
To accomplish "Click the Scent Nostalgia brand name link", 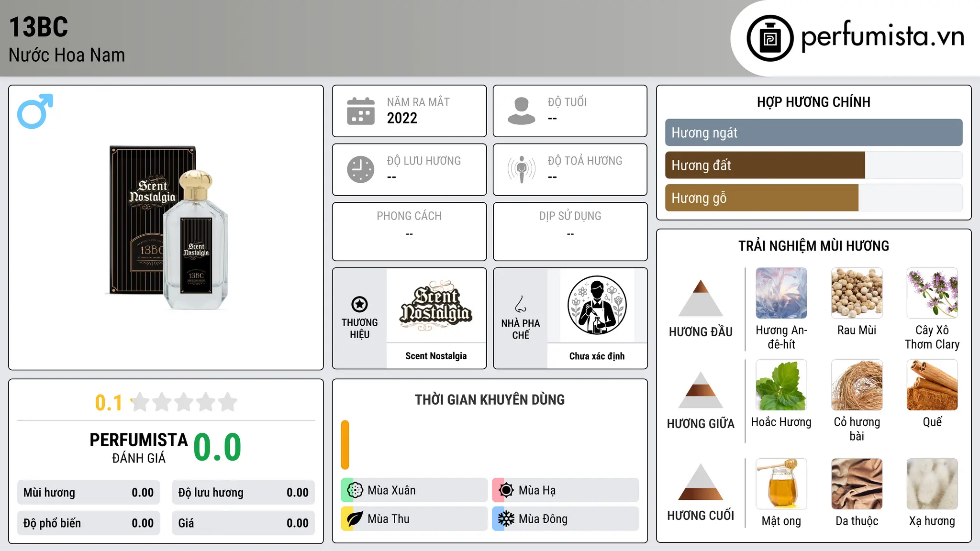I will point(436,356).
